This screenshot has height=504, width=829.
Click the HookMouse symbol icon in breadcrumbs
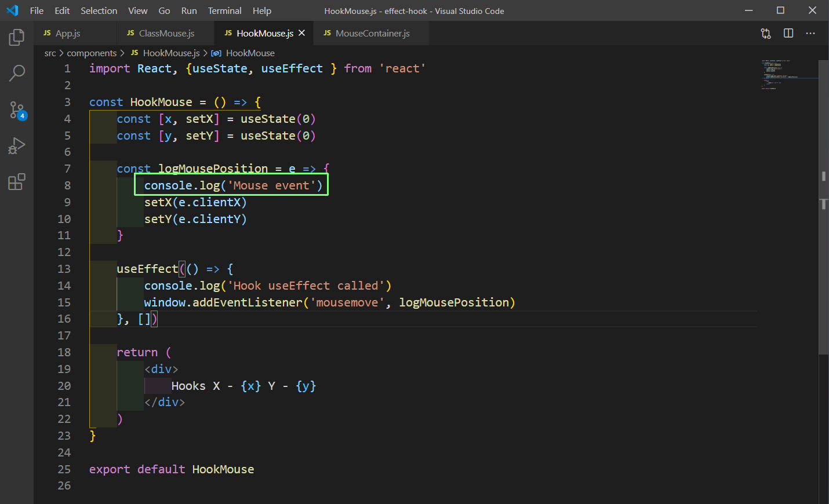click(x=216, y=53)
